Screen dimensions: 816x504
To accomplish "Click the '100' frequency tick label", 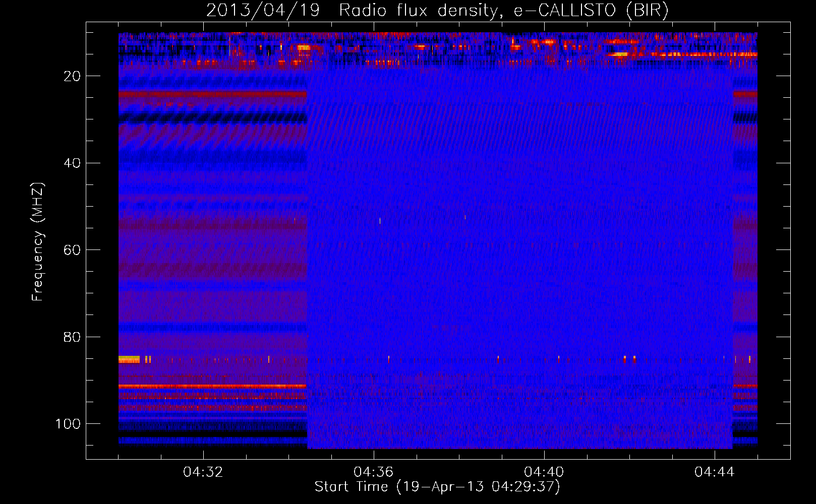I will 68,424.
